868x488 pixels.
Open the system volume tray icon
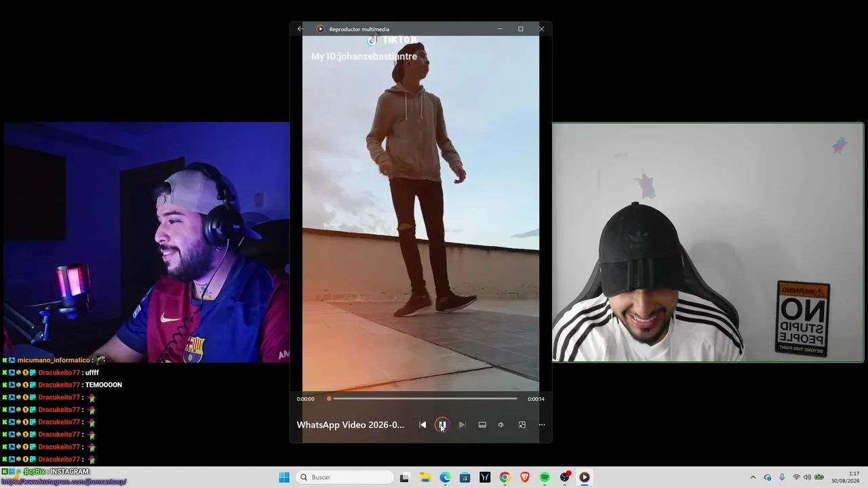[807, 477]
